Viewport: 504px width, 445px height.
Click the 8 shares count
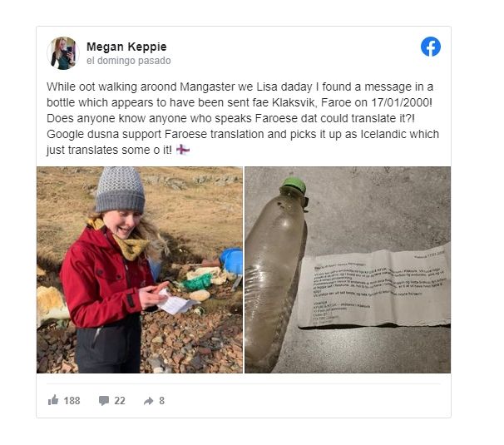point(161,401)
